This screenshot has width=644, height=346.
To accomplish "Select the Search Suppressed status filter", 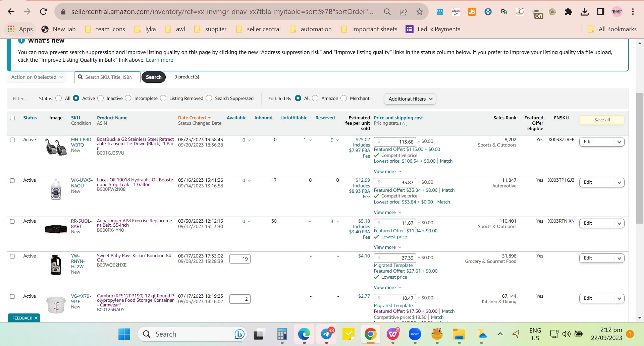I will pyautogui.click(x=209, y=98).
